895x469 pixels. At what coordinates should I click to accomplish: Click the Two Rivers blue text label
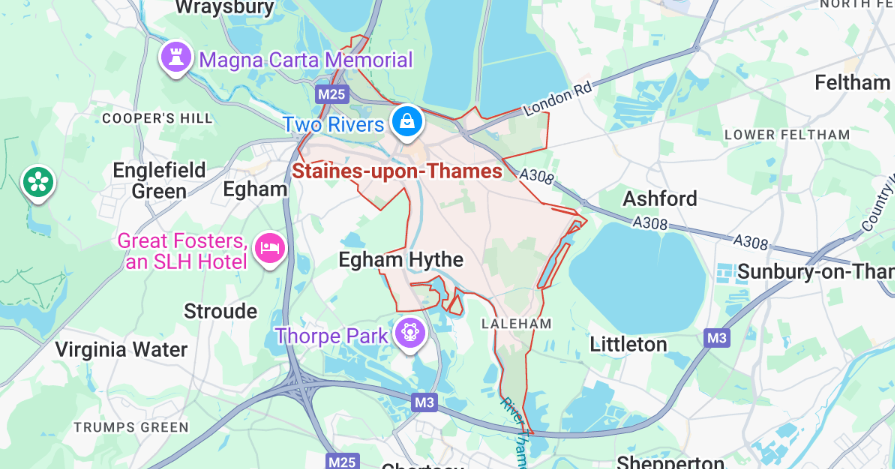[x=334, y=124]
